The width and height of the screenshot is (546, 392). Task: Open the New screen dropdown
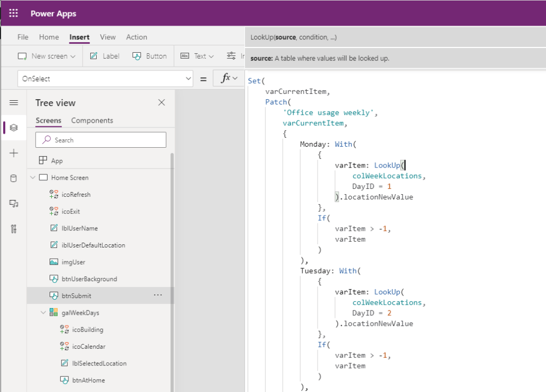pos(47,56)
